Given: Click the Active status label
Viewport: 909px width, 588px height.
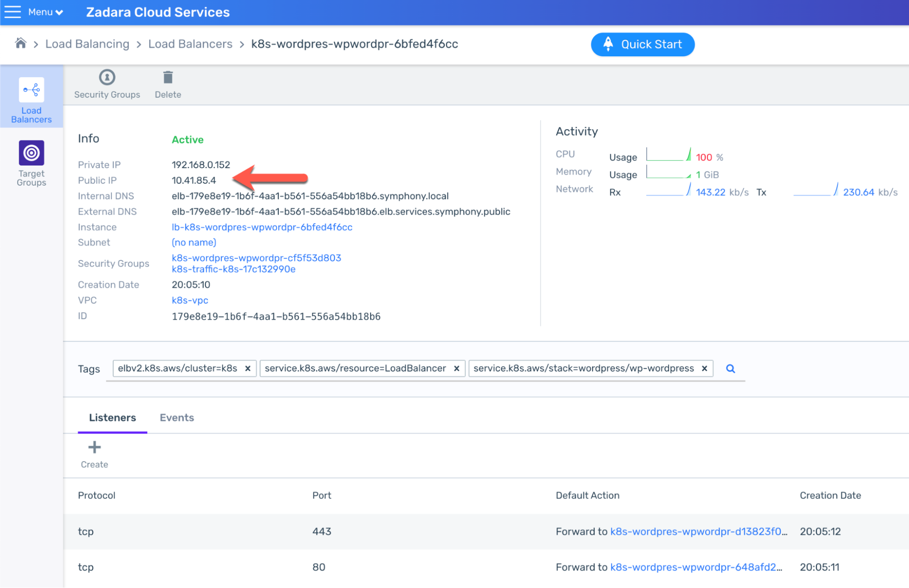Looking at the screenshot, I should (187, 140).
